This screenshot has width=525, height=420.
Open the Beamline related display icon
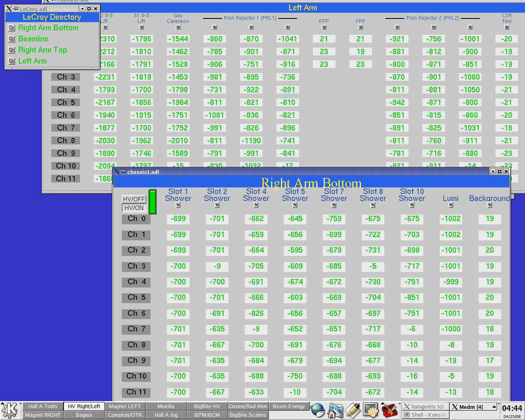11,39
